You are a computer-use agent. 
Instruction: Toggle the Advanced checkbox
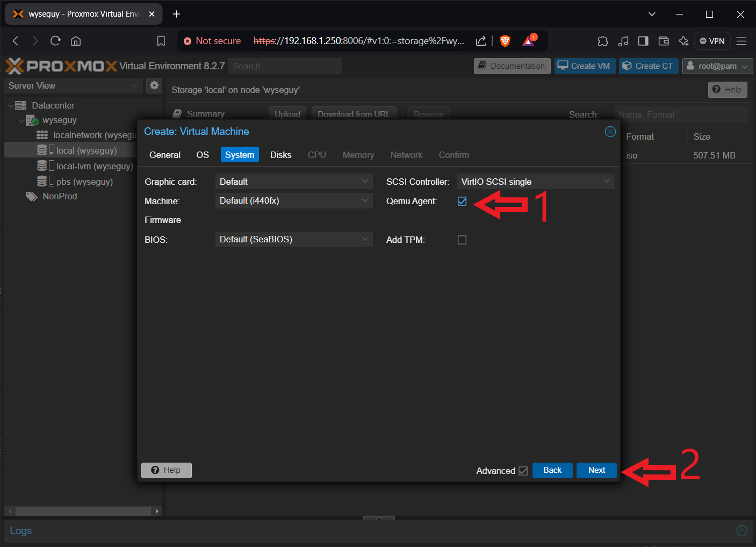[x=523, y=471]
